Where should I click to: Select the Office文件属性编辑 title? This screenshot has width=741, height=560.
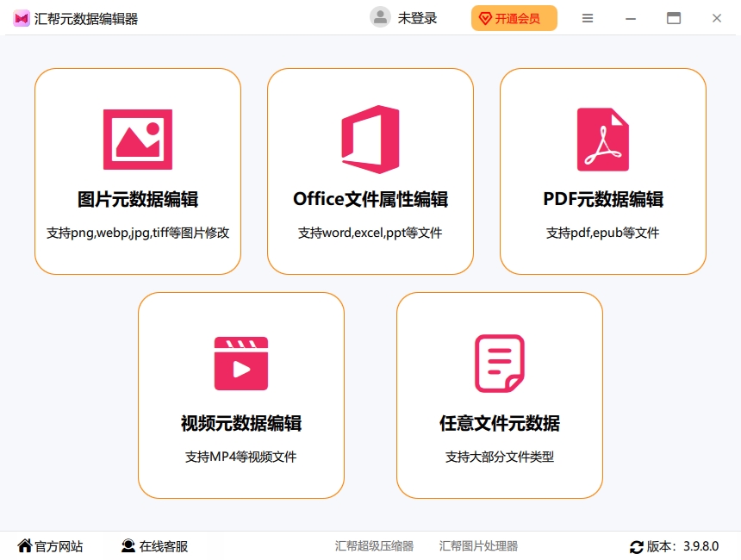[370, 199]
